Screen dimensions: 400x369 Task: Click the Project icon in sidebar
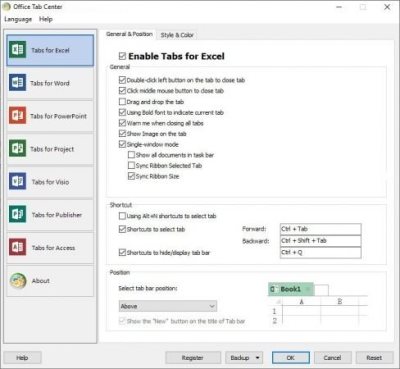pos(17,148)
